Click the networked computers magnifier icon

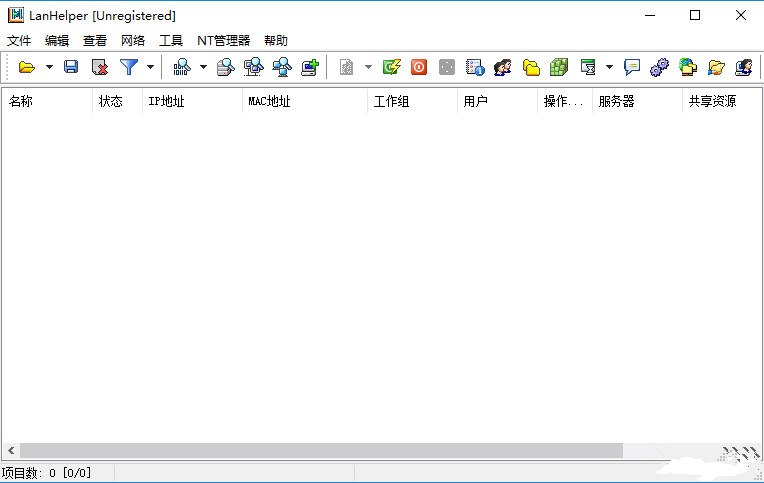pos(282,67)
